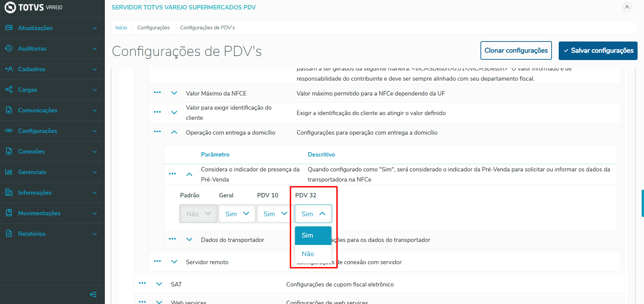Image resolution: width=644 pixels, height=304 pixels.
Task: Click the PDV 10 column label
Action: point(268,195)
